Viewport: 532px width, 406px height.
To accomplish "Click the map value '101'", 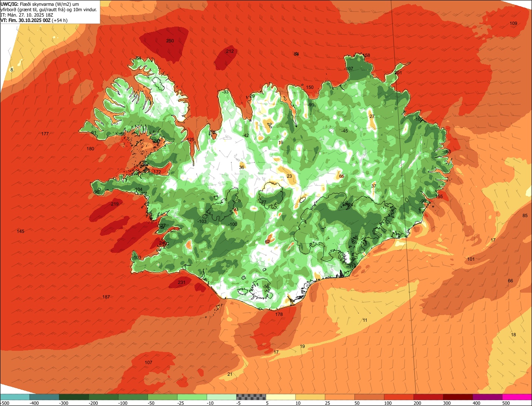I will tap(471, 259).
